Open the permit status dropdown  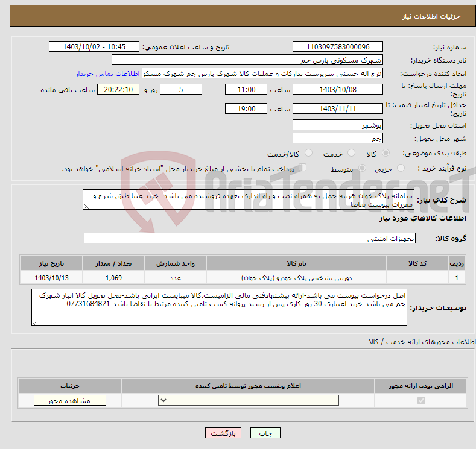(249, 401)
